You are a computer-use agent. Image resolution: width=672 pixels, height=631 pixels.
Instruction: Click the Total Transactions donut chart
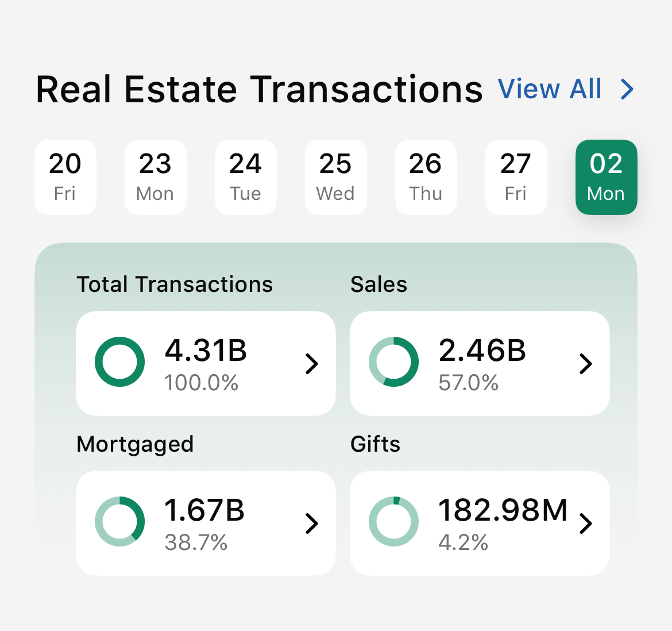119,362
